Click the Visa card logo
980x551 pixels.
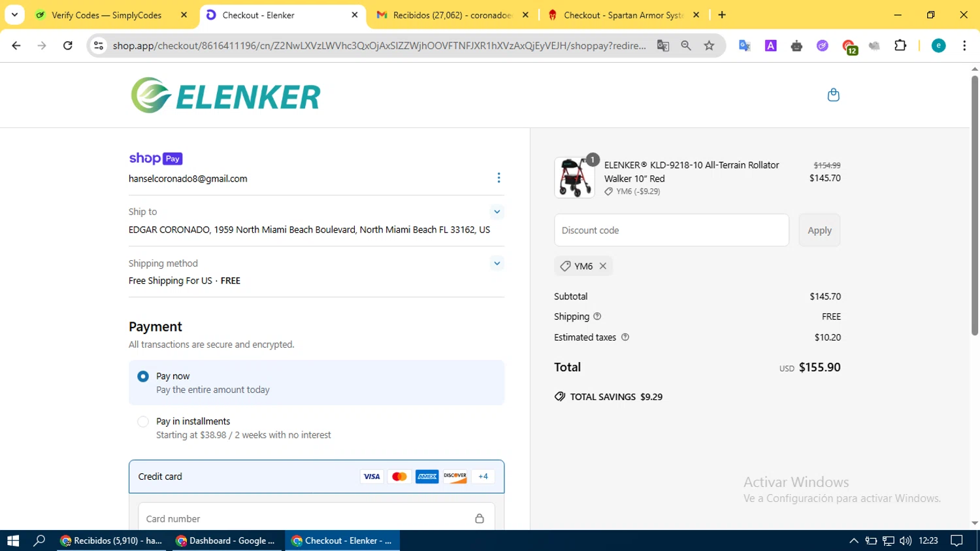tap(372, 476)
